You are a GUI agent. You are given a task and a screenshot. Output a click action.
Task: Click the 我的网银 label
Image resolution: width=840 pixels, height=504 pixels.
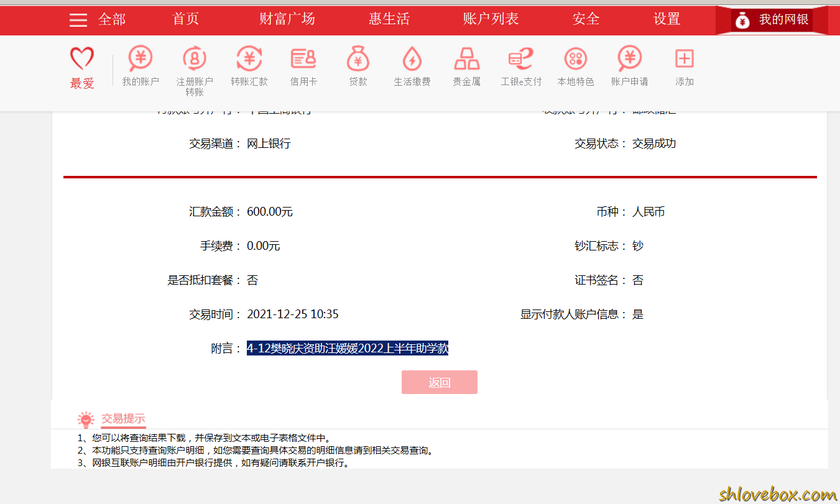click(784, 20)
